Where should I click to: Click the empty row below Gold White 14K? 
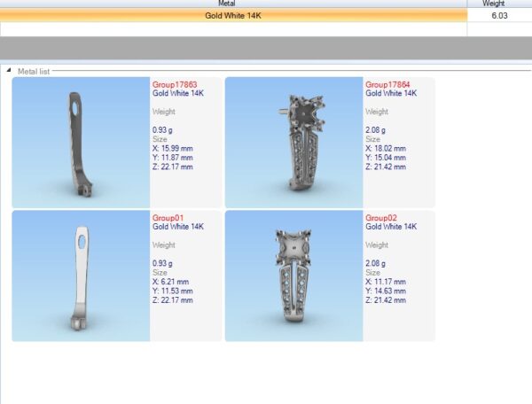point(232,29)
